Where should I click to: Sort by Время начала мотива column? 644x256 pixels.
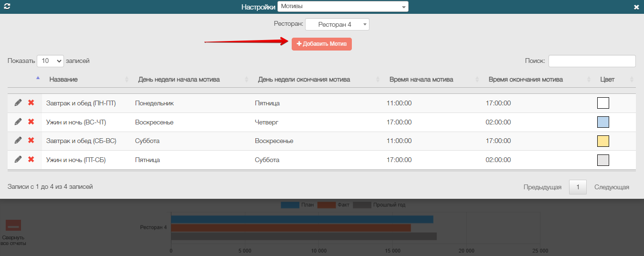click(x=421, y=80)
